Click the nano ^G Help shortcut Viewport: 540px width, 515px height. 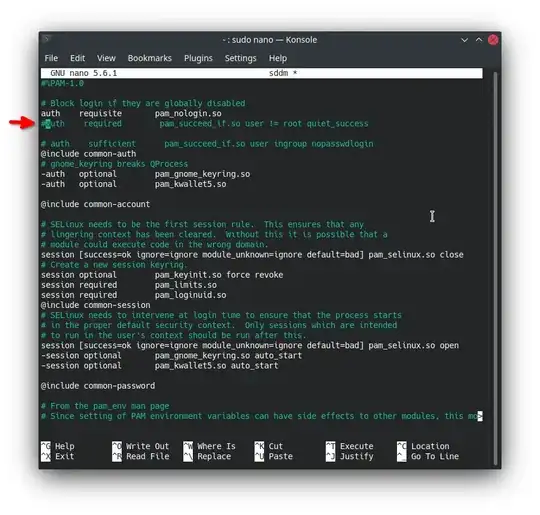click(x=58, y=446)
